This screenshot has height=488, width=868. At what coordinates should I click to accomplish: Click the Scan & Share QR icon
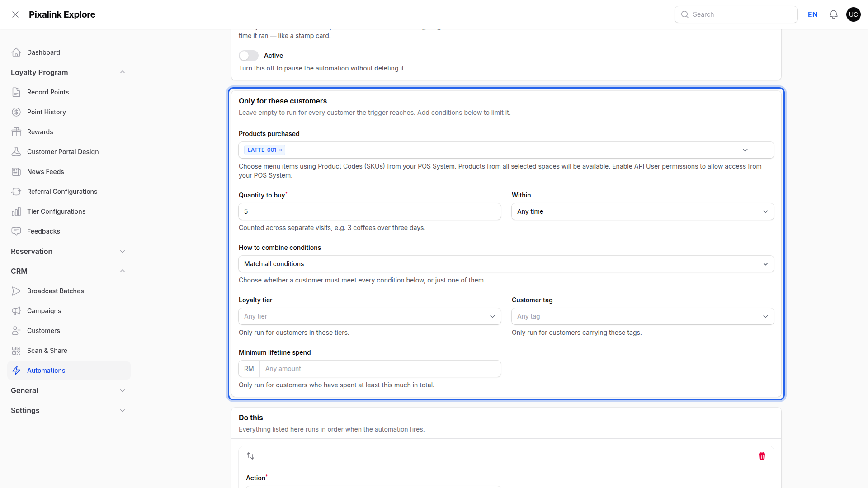coord(16,351)
